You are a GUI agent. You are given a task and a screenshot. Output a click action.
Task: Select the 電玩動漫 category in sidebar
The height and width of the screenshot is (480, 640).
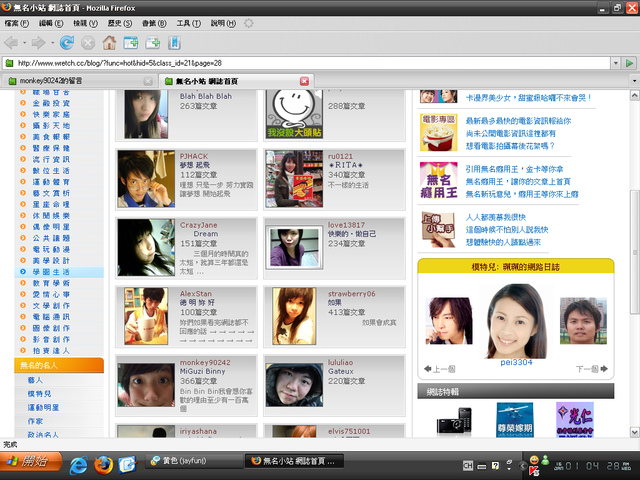click(51, 249)
